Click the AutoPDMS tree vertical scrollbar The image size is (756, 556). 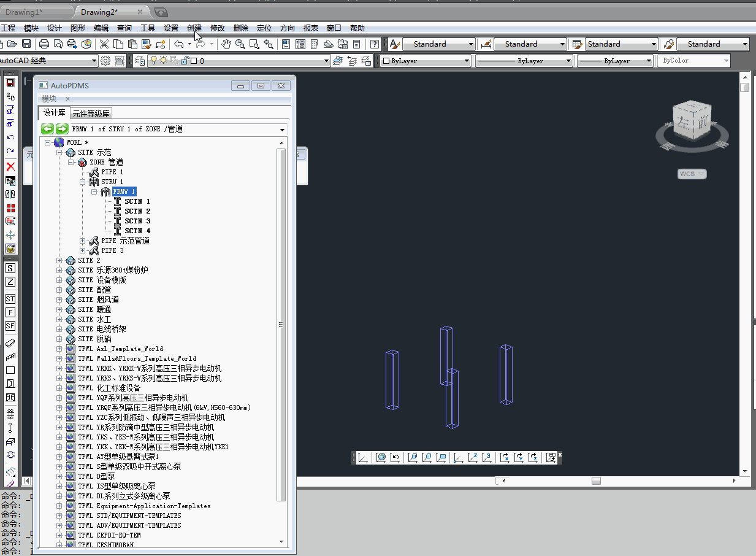coord(282,325)
